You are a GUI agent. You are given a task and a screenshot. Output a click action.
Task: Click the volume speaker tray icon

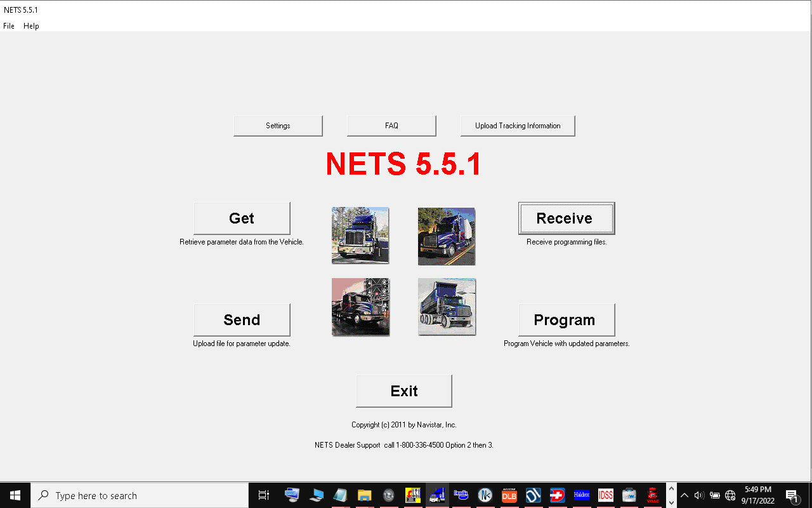(699, 495)
